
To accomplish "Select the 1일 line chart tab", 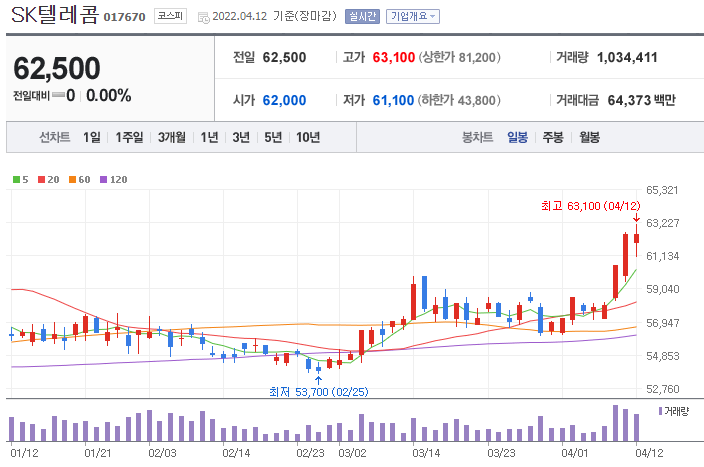I will [92, 137].
